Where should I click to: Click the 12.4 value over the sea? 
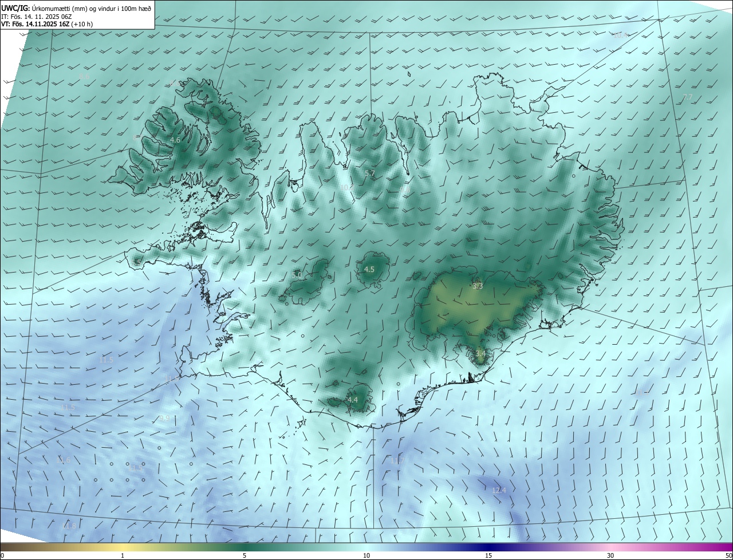[499, 490]
